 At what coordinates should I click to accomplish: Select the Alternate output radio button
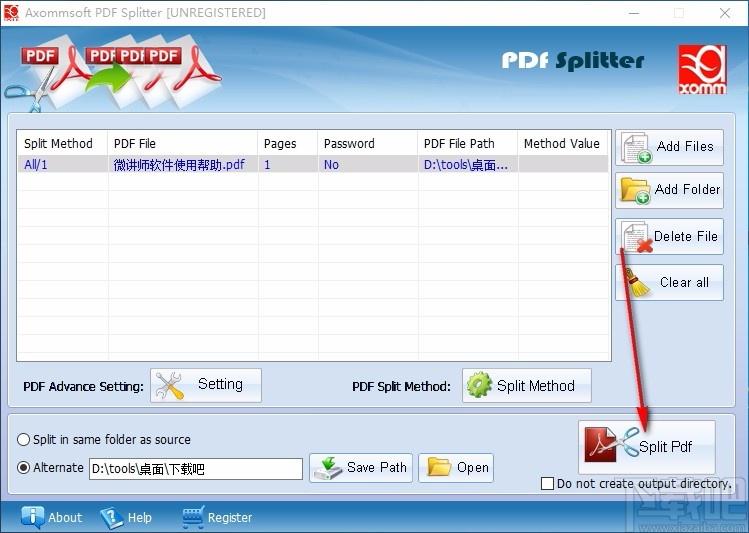coord(23,468)
